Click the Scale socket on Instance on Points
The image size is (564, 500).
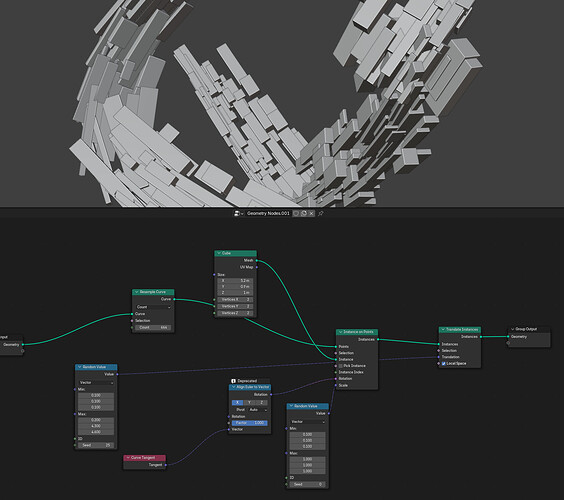pyautogui.click(x=336, y=386)
